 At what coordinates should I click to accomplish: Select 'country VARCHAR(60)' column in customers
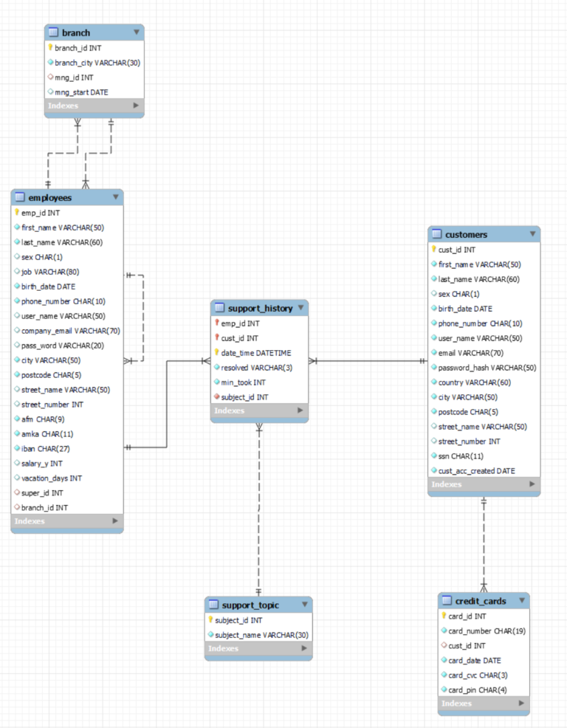pyautogui.click(x=484, y=382)
